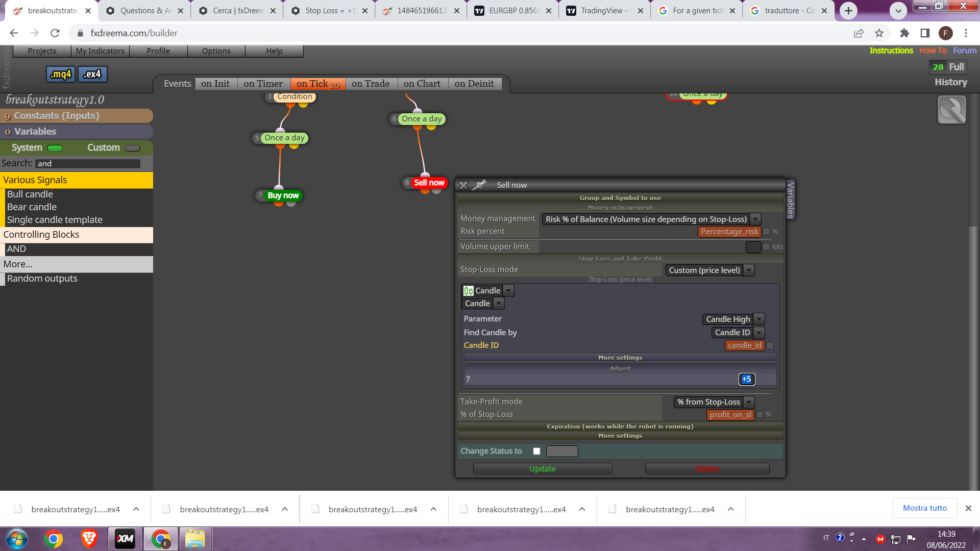Close the Sell now dialog
Viewport: 980px width, 551px height.
[463, 185]
